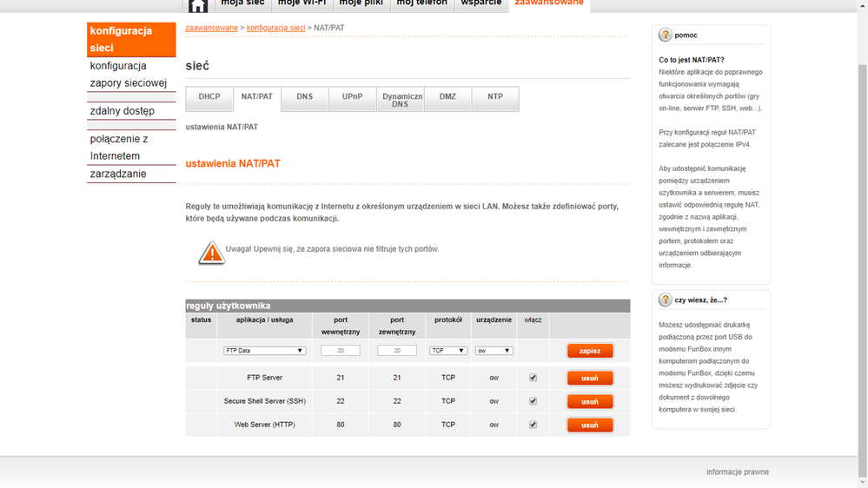Switch to the DHCP tab
868x488 pixels.
tap(209, 99)
